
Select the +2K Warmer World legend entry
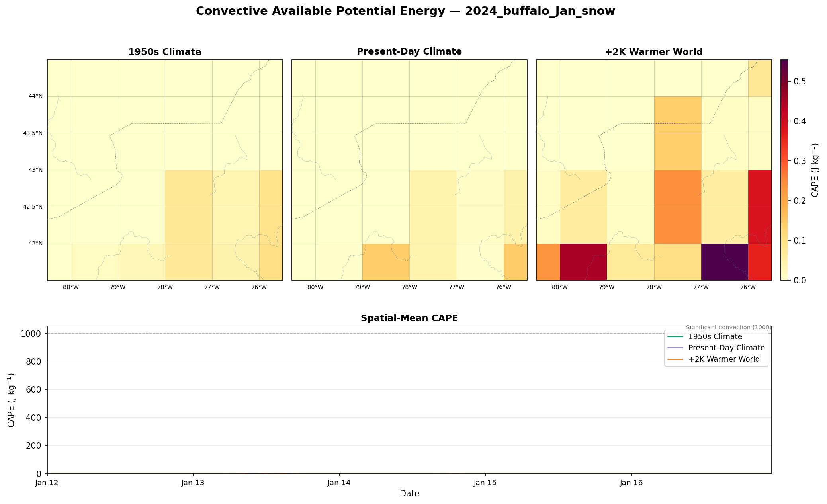click(x=713, y=359)
